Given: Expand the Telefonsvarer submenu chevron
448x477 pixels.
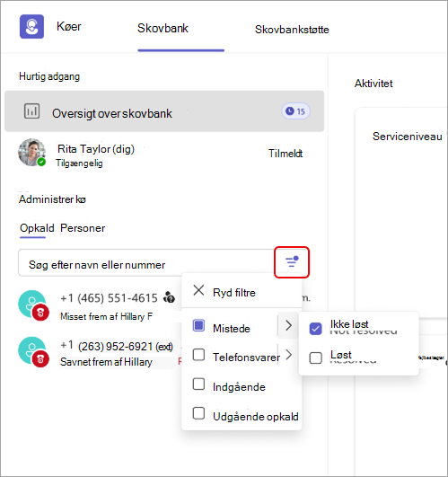Looking at the screenshot, I should pos(288,355).
